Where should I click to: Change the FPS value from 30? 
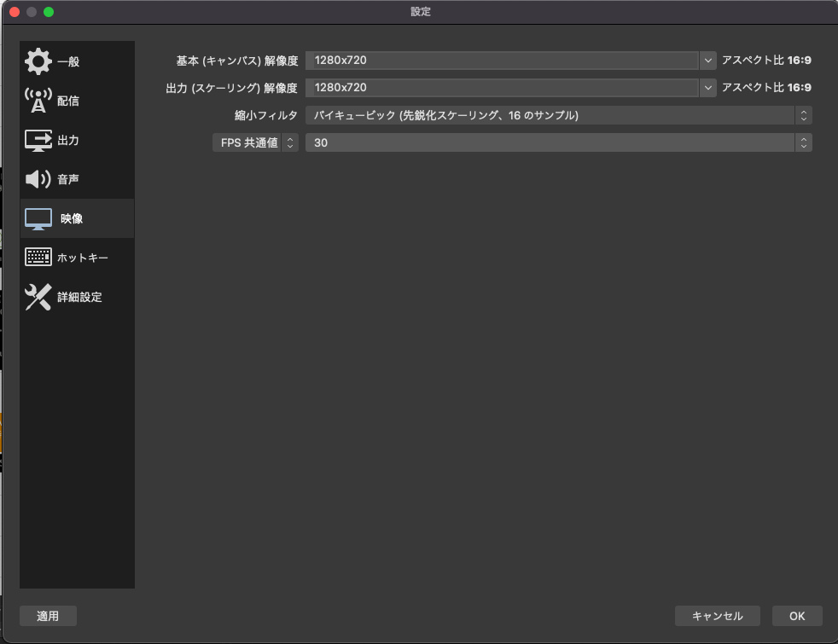click(x=555, y=143)
